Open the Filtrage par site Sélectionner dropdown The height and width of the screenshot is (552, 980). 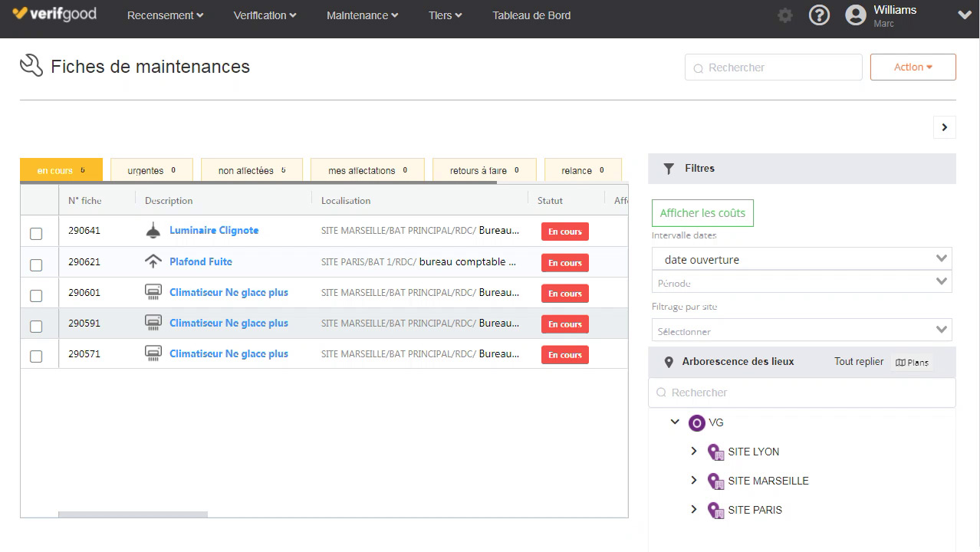tap(801, 331)
